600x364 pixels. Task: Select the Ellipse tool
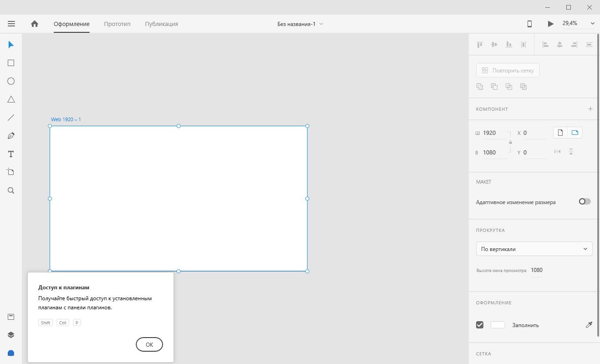(x=11, y=81)
